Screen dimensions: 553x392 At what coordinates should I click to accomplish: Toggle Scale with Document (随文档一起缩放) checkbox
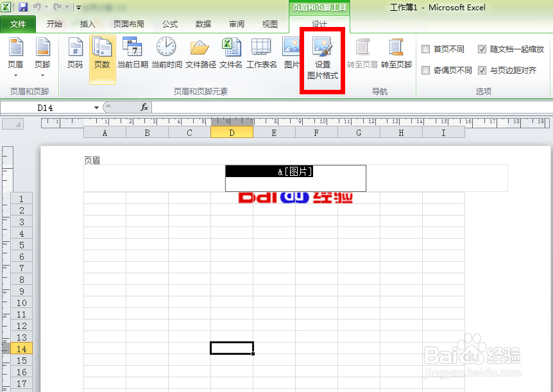pos(482,49)
